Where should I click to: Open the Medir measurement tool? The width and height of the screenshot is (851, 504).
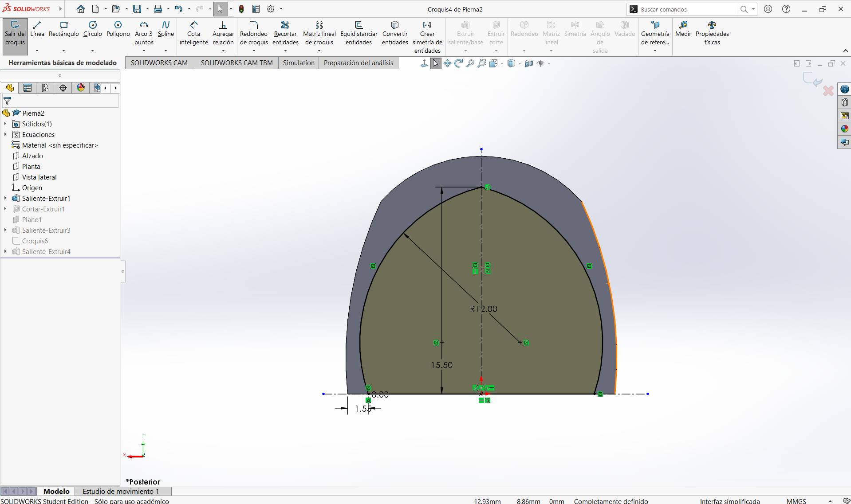(x=683, y=29)
